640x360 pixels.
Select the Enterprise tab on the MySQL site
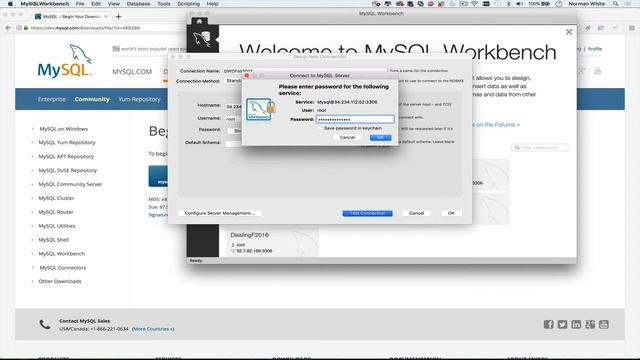point(51,99)
